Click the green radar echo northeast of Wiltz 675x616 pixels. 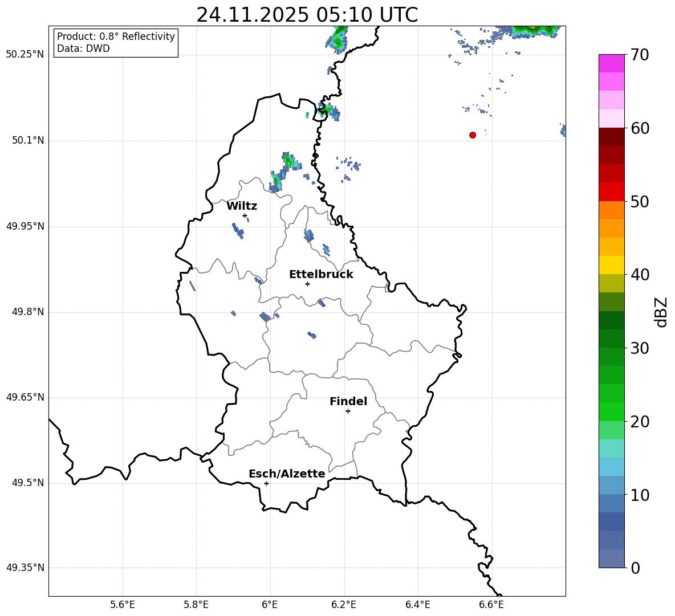click(285, 171)
